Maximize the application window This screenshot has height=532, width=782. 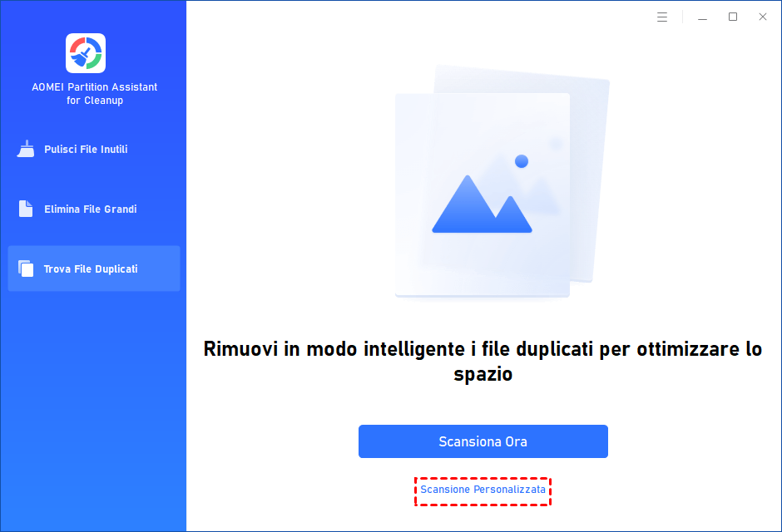coord(733,17)
